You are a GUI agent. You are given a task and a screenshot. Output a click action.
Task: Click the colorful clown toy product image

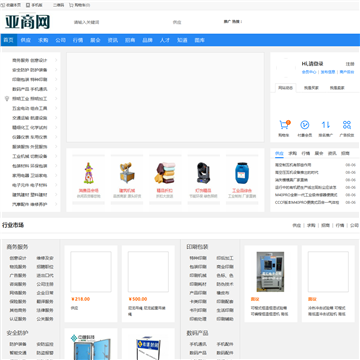pos(88,173)
